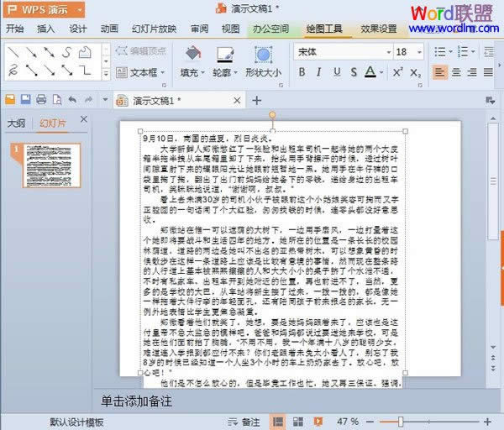Click the notes area 单击添加备注
The width and height of the screenshot is (504, 430).
[137, 401]
